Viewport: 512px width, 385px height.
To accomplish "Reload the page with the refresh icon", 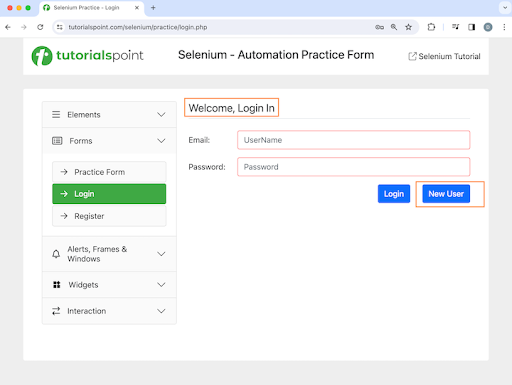I will click(x=40, y=27).
